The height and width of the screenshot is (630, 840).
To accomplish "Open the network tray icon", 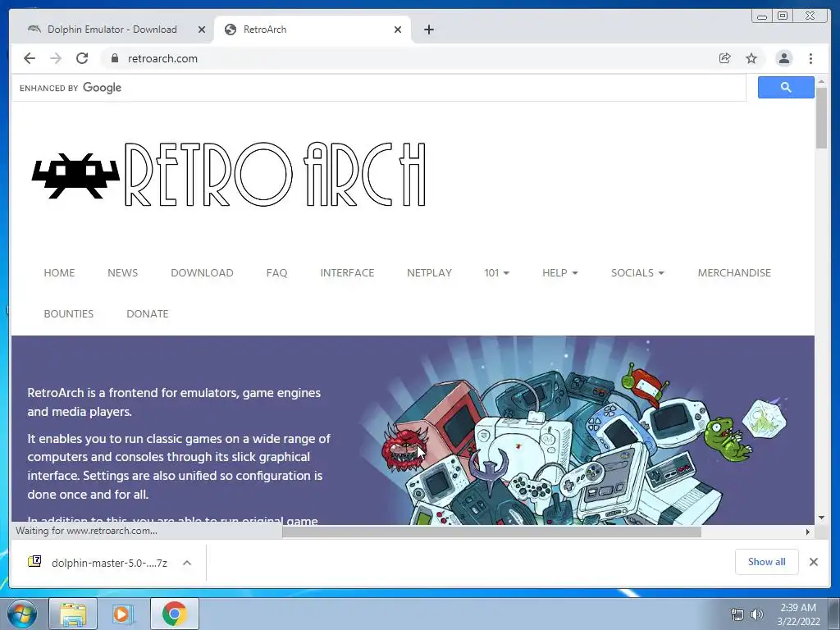I will point(737,614).
